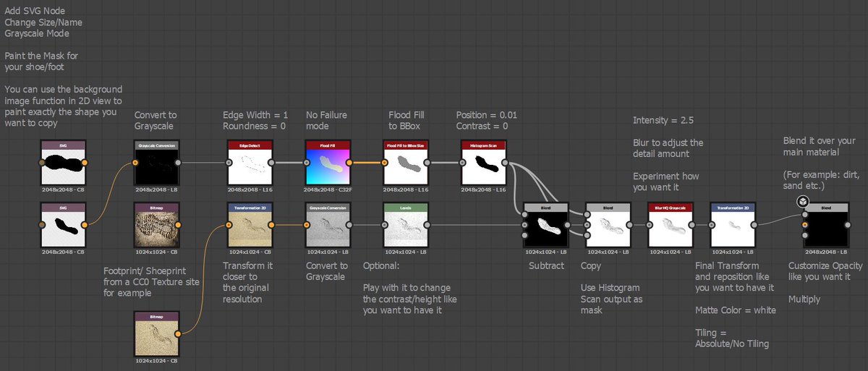Select the final Transformation 2D node
Viewport: 868px width, 371px height.
point(732,225)
